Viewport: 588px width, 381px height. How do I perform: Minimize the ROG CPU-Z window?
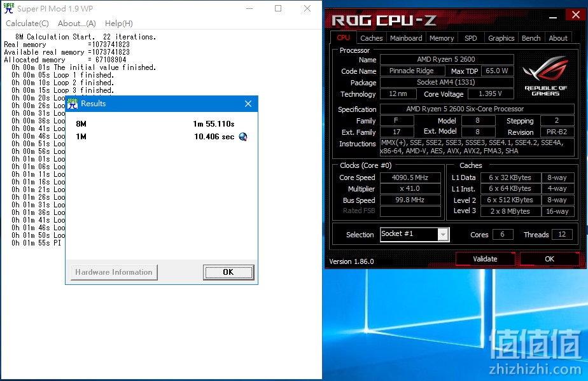pos(553,17)
